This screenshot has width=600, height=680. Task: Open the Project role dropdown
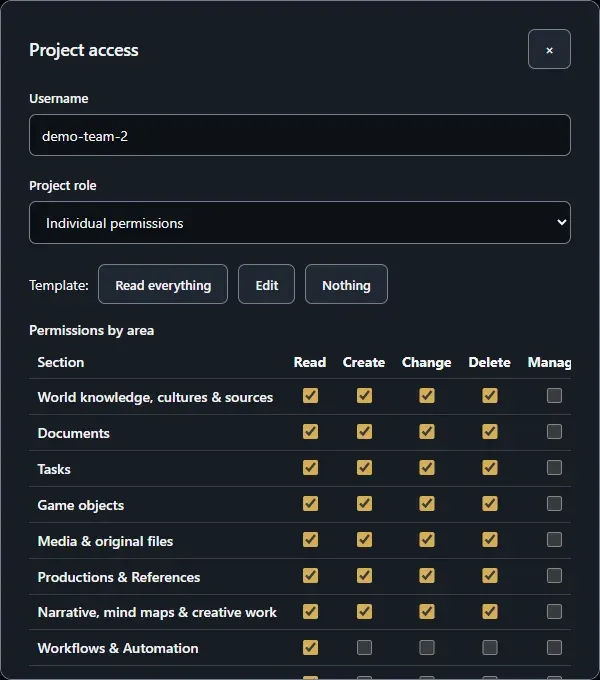[x=300, y=222]
